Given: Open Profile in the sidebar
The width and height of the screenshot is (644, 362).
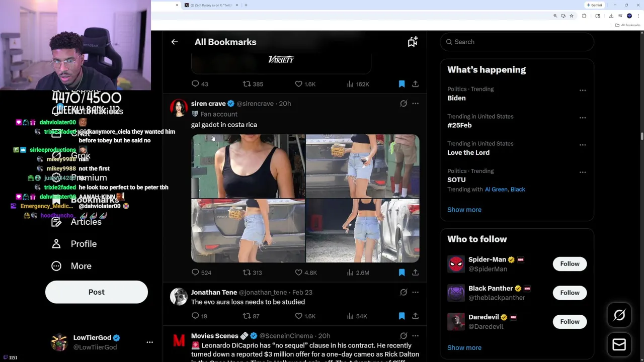Looking at the screenshot, I should (74, 244).
